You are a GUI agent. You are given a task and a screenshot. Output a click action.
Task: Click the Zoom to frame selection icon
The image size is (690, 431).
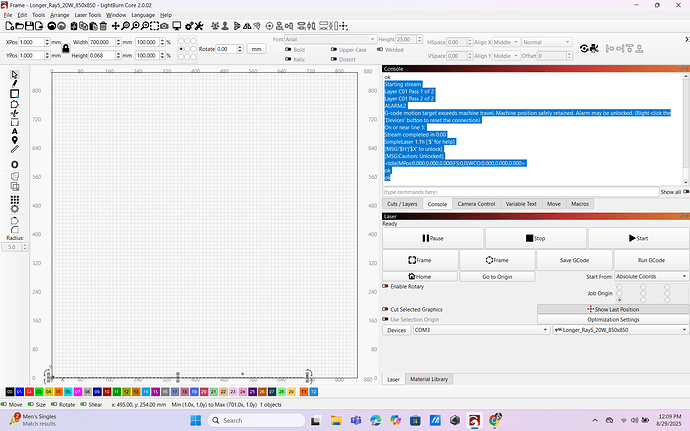(154, 26)
